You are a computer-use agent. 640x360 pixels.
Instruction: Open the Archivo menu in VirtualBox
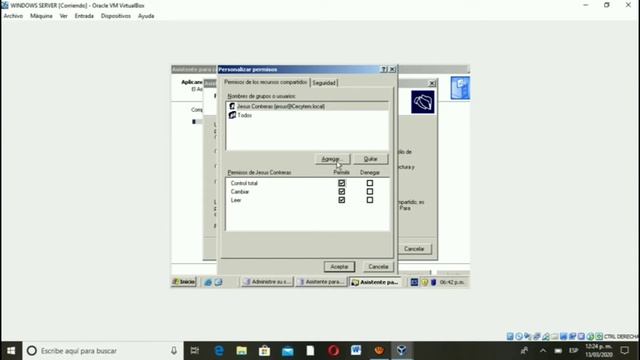13,16
